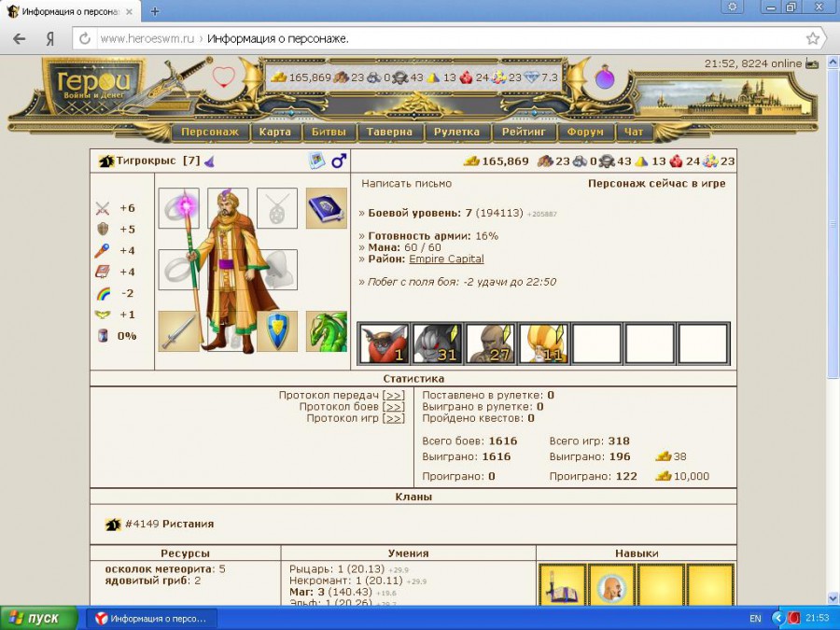Screen dimensions: 840x630
Task: Click the knowledge book stat icon
Action: (103, 272)
